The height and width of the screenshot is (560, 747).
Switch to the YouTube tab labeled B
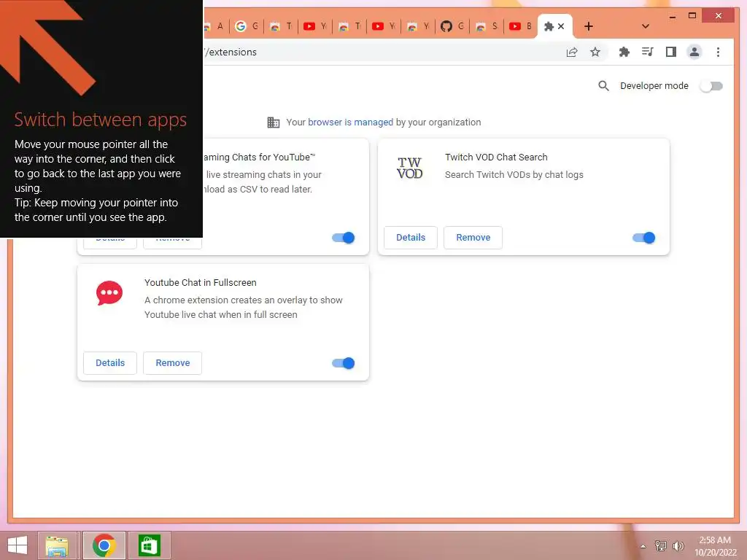pyautogui.click(x=520, y=26)
